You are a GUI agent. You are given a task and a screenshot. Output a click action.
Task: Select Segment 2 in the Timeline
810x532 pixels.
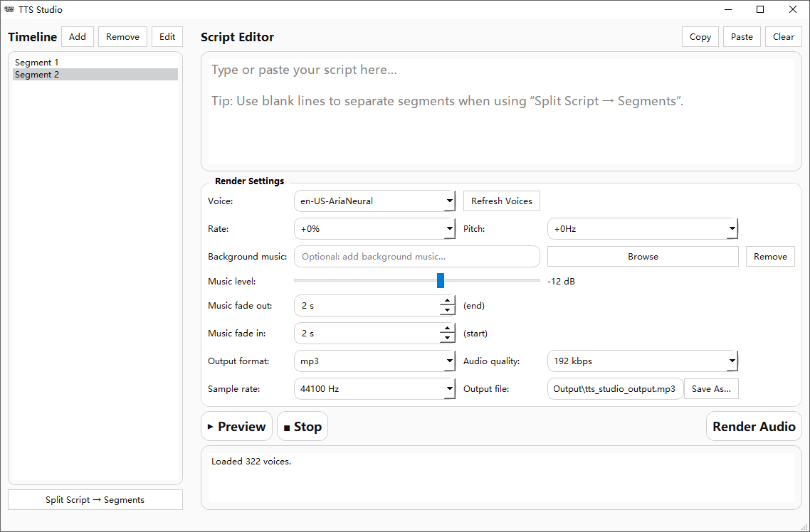(x=37, y=75)
